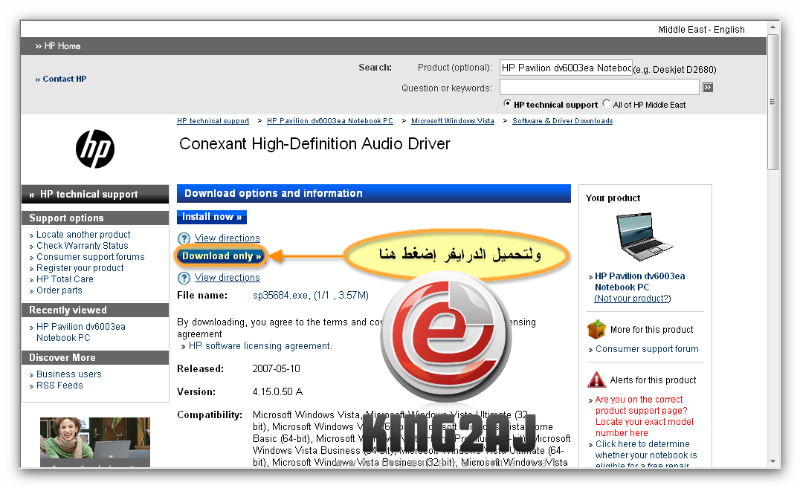Click the More for this product box icon
Image resolution: width=800 pixels, height=488 pixels.
(x=596, y=329)
